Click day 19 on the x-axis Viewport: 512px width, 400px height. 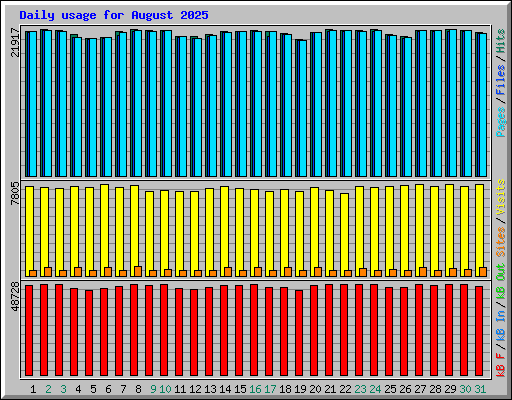click(300, 389)
